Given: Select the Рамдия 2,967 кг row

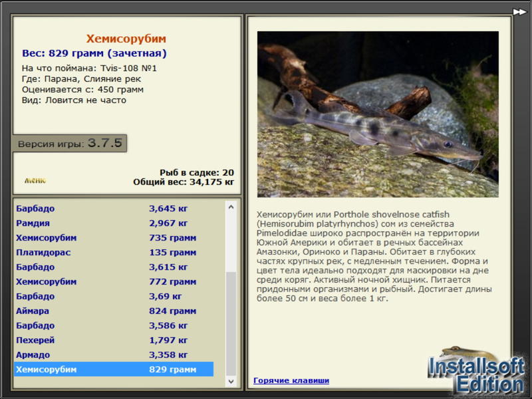Looking at the screenshot, I should tap(114, 223).
